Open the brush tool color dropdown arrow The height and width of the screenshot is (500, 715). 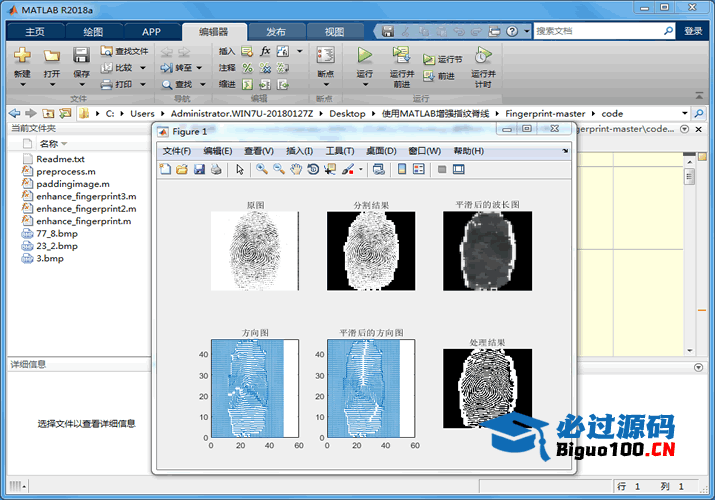361,170
